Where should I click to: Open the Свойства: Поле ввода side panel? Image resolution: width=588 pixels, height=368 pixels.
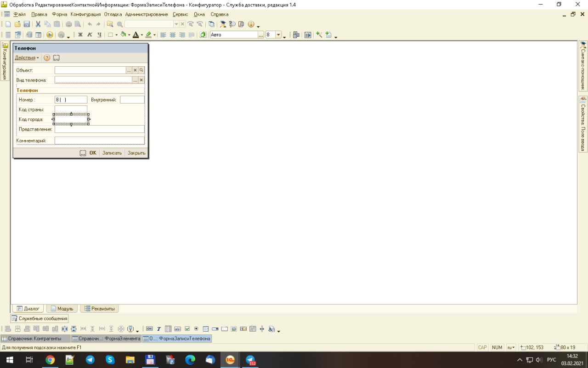pyautogui.click(x=583, y=124)
